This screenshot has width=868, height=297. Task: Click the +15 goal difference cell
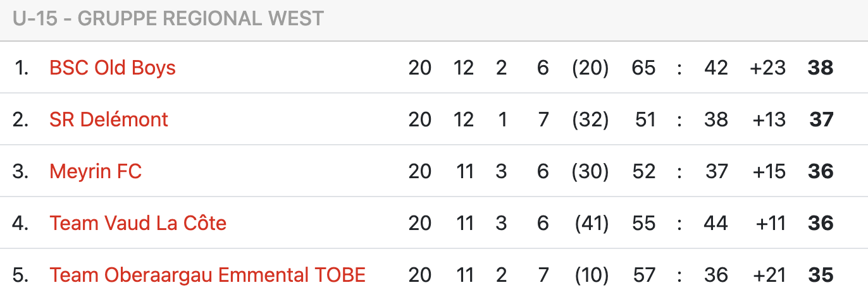(x=767, y=171)
